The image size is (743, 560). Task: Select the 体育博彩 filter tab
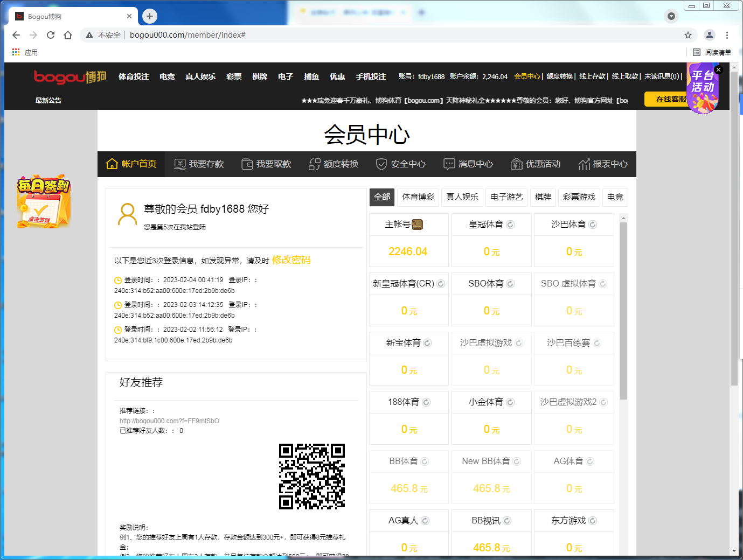coord(418,197)
